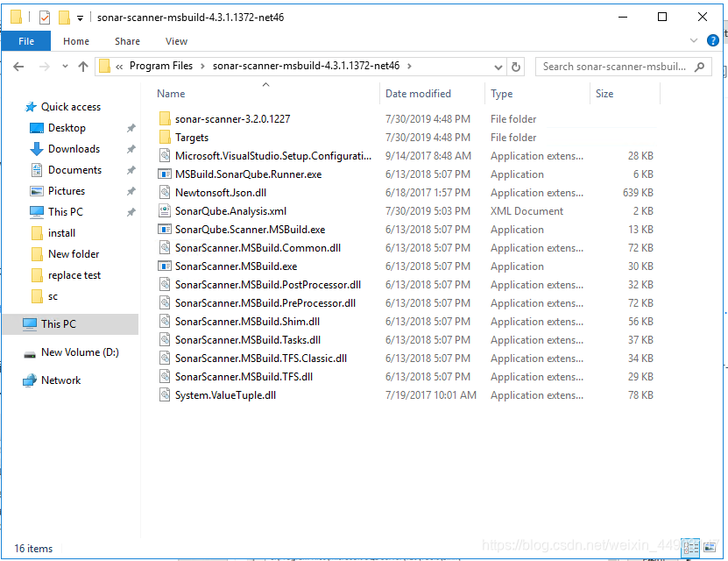This screenshot has width=728, height=561.
Task: Click the Pictures icon in sidebar
Action: click(37, 191)
